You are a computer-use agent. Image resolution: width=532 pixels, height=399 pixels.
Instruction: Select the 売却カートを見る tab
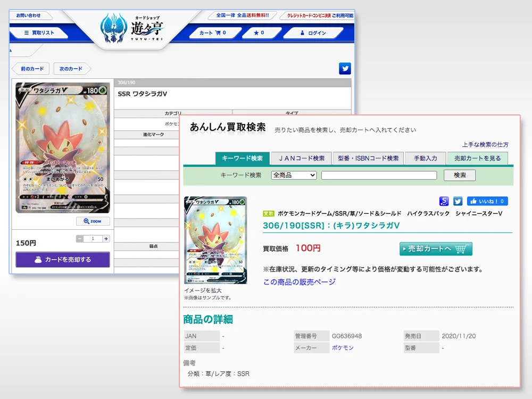click(477, 159)
